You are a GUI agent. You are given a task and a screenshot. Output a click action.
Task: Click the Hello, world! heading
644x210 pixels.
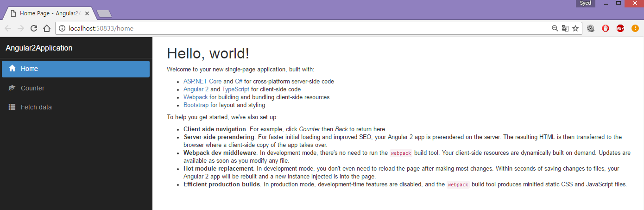coord(208,53)
